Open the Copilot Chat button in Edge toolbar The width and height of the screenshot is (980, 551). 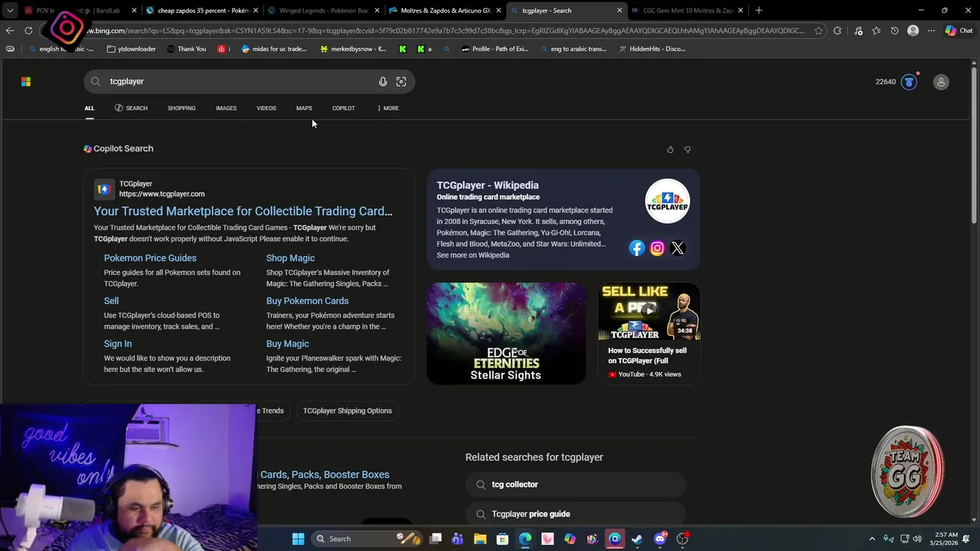[959, 31]
